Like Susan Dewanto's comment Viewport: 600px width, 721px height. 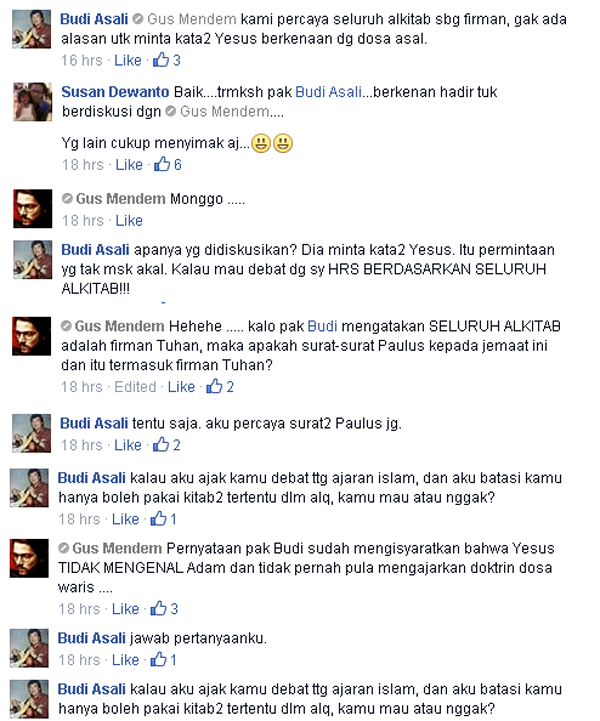tap(129, 165)
